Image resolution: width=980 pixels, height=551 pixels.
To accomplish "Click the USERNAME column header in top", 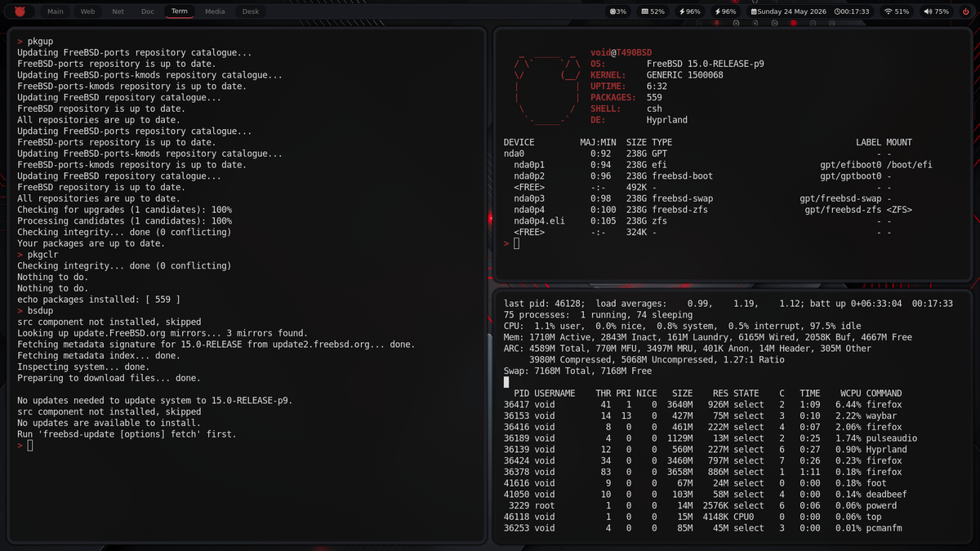I will 555,393.
